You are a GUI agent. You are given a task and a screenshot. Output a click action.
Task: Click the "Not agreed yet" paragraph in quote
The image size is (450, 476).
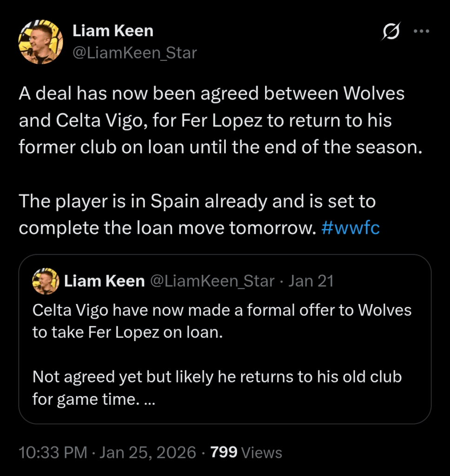(x=217, y=377)
